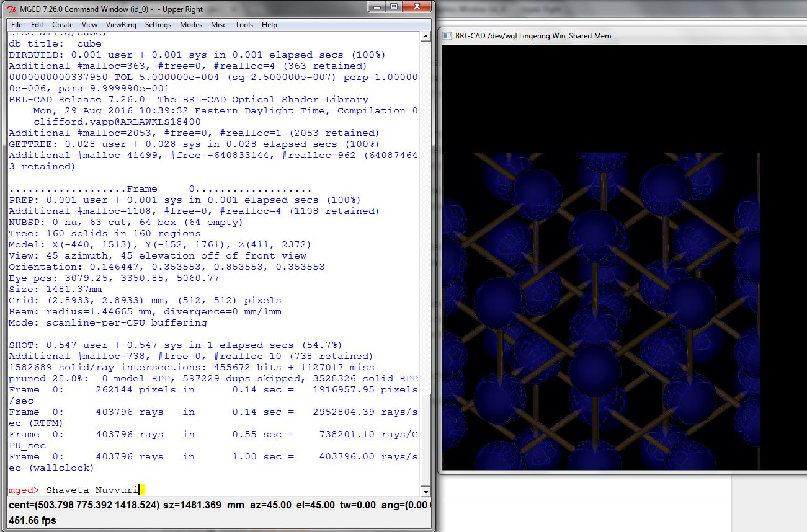Open the Edit menu

point(37,25)
